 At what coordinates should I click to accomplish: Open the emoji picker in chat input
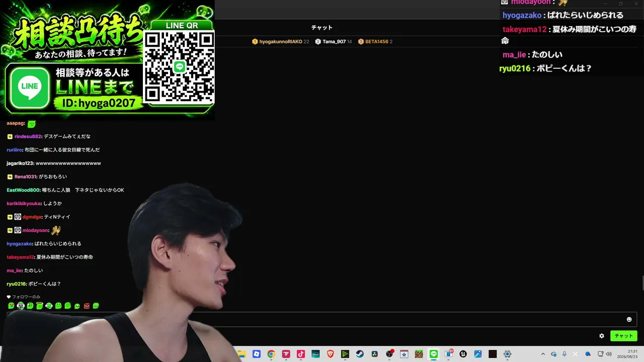tap(629, 319)
